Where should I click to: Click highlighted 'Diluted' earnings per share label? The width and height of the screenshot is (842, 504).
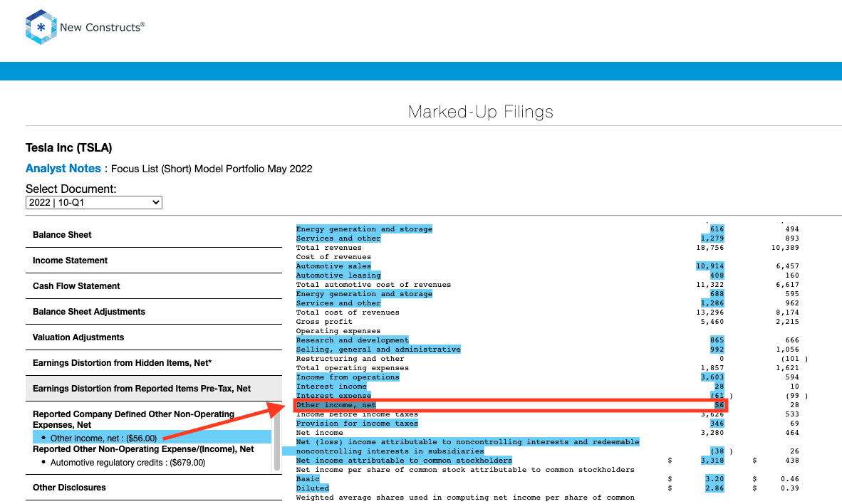point(313,488)
